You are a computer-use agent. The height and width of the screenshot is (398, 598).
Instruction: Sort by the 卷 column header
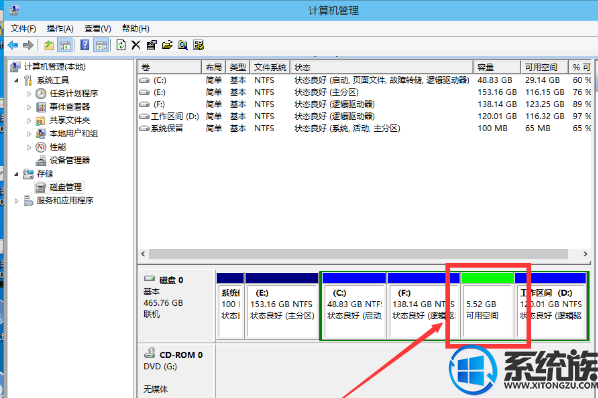coord(170,67)
